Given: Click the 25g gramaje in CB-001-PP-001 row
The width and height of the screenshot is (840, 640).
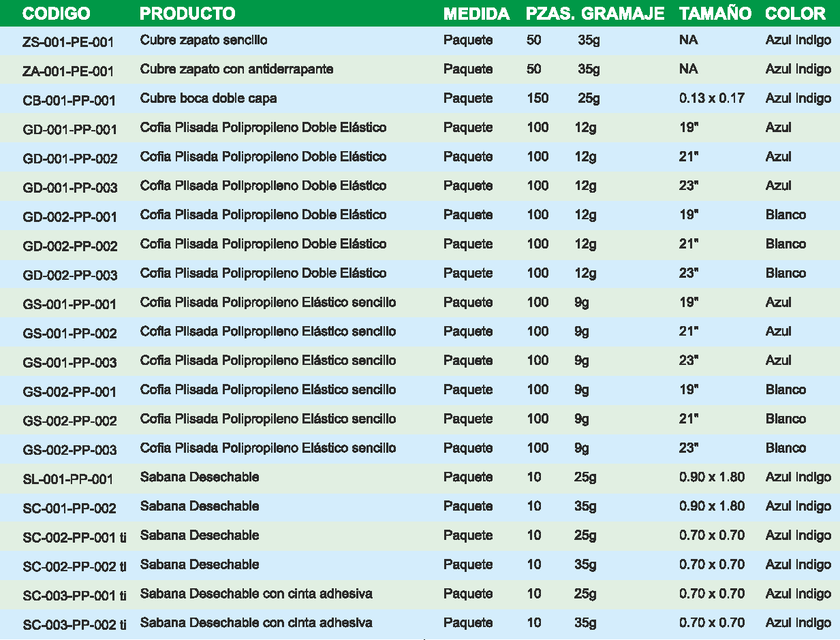Looking at the screenshot, I should tap(589, 99).
